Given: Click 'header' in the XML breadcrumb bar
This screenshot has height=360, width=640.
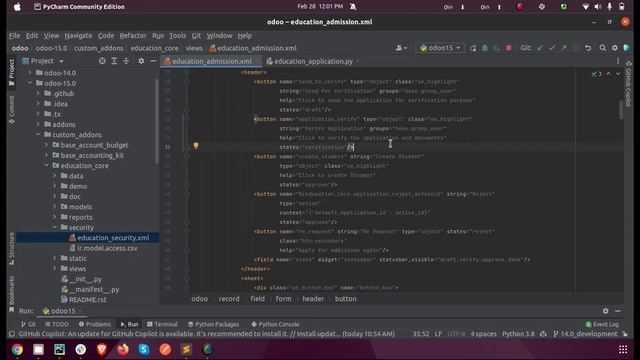Looking at the screenshot, I should pyautogui.click(x=313, y=299).
